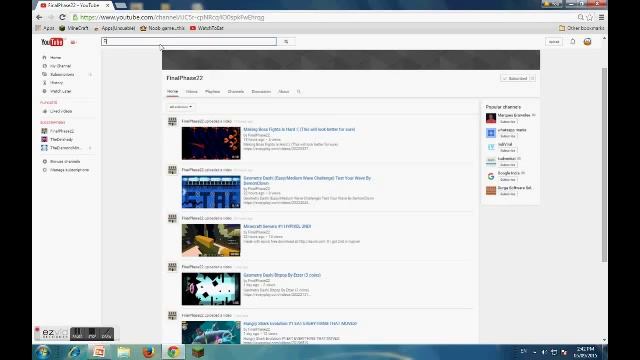Open the YouTube logo home link
The image size is (640, 360).
click(52, 42)
